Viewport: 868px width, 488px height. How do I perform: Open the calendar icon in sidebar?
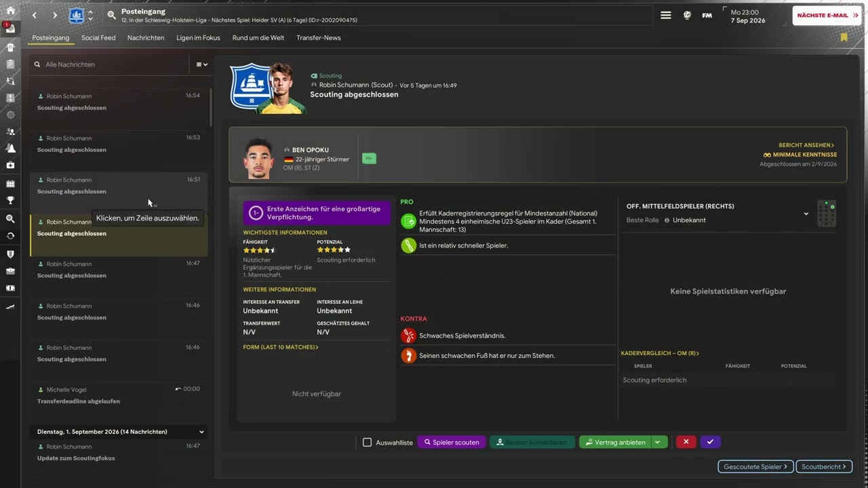coord(10,184)
